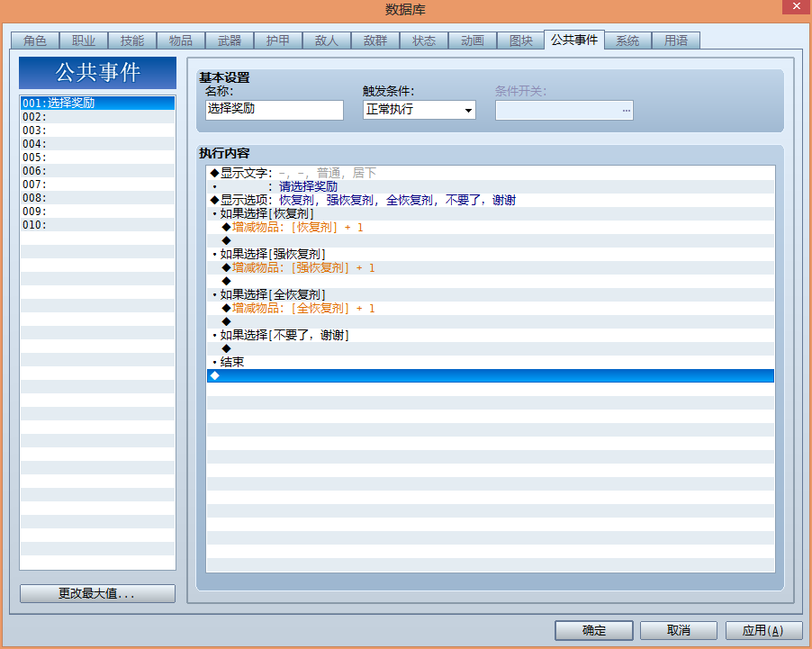The height and width of the screenshot is (649, 812).
Task: Select common event row 005:
Action: click(97, 157)
